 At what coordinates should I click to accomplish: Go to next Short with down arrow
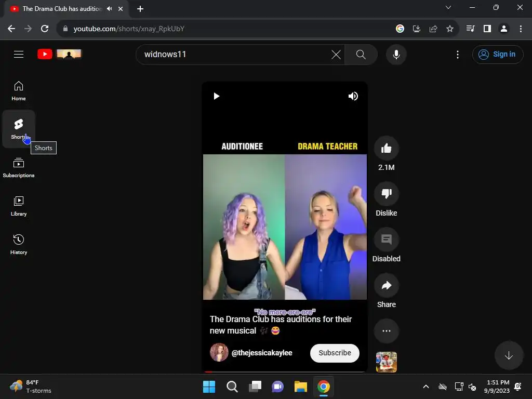(509, 355)
